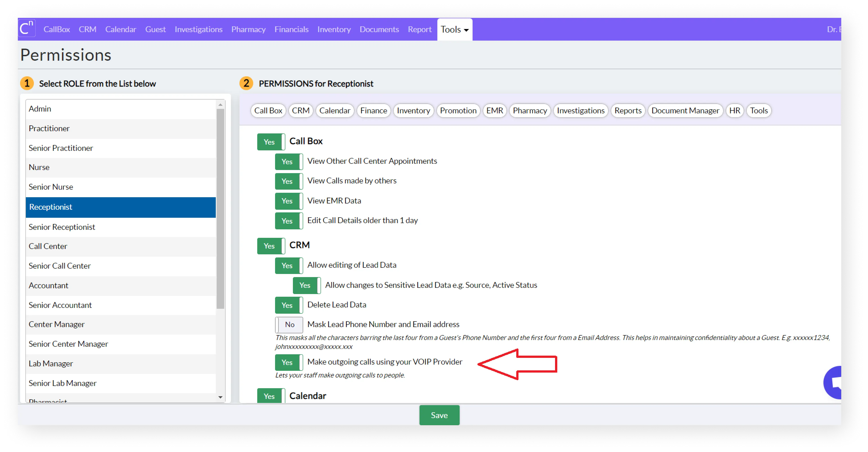Click the role list scroll up arrow
The width and height of the screenshot is (868, 452).
click(x=220, y=105)
